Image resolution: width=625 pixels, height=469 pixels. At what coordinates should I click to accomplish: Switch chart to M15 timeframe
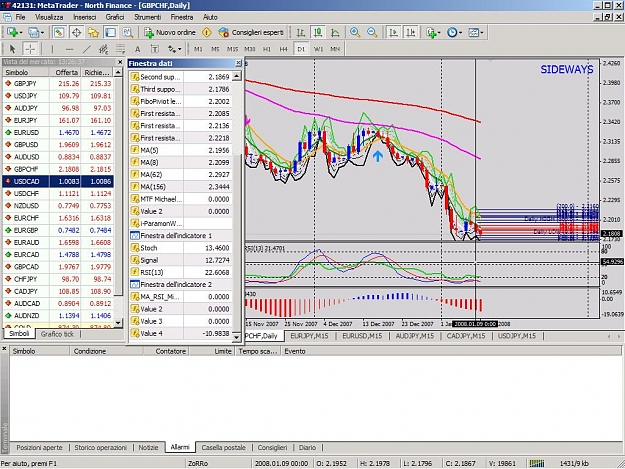(x=232, y=49)
